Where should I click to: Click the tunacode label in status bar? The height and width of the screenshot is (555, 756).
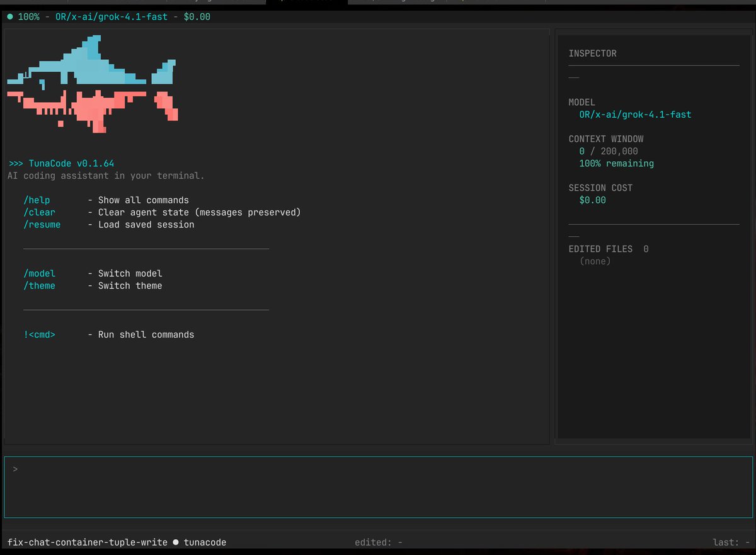(x=205, y=542)
